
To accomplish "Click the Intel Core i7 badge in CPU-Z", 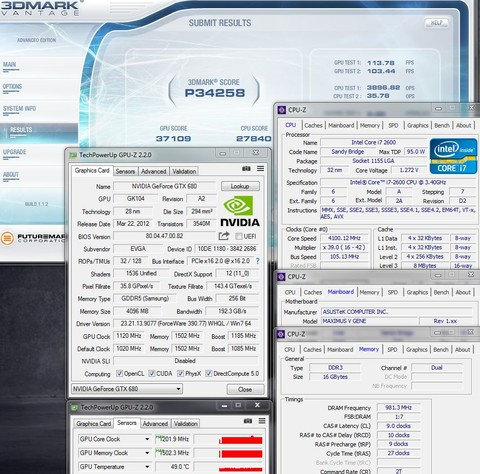I will click(x=453, y=156).
